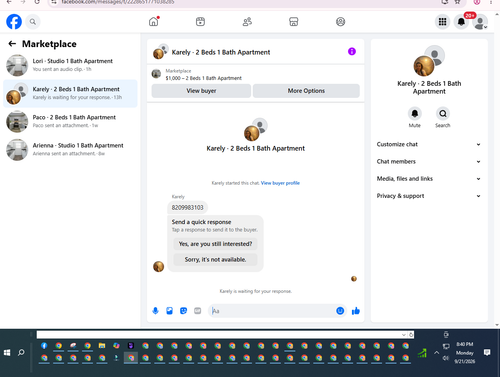The height and width of the screenshot is (377, 500).
Task: Open the Groups icon in top navigation
Action: [x=340, y=22]
